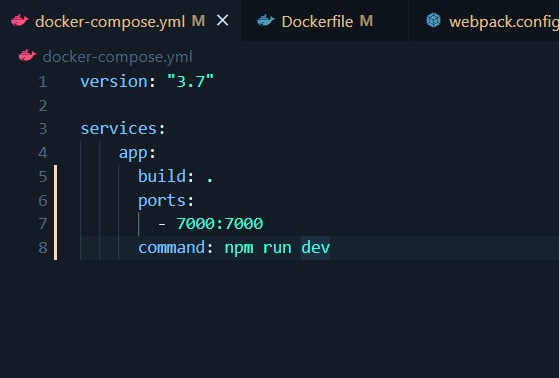Place the cursor on the word "version"
The height and width of the screenshot is (378, 559).
(x=114, y=82)
